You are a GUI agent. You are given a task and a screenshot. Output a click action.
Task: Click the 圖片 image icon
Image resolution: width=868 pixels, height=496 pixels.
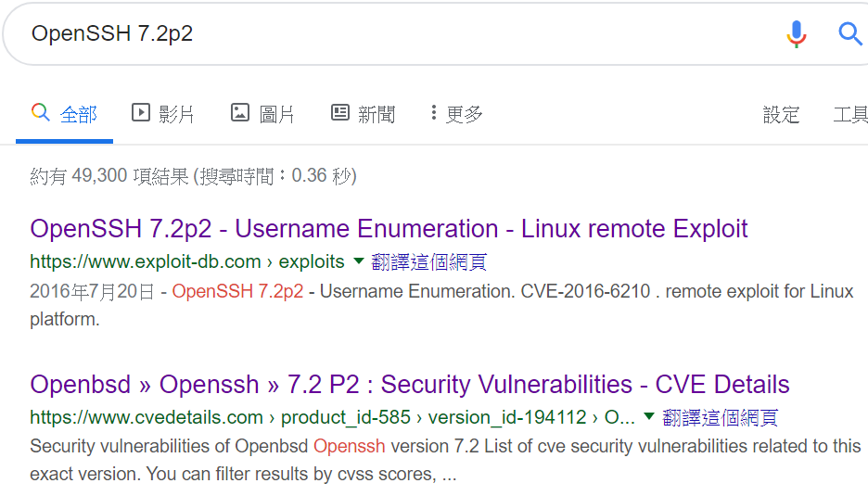tap(239, 112)
